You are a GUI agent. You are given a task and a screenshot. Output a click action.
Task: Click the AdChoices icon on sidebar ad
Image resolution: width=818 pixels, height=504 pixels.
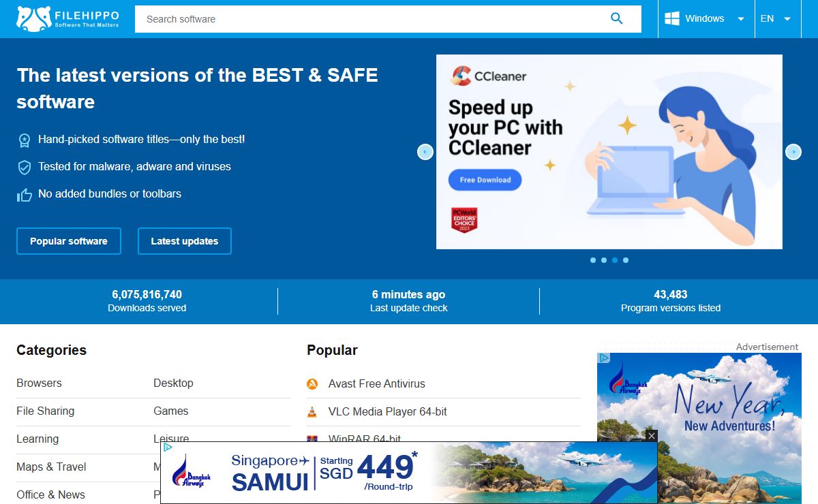(604, 358)
